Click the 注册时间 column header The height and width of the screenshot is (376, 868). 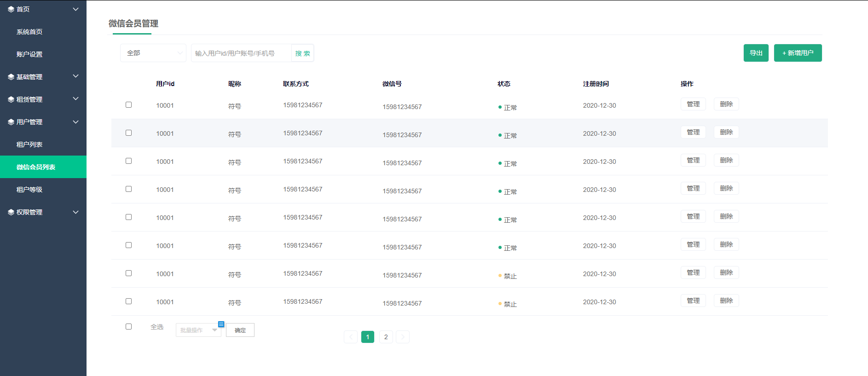point(596,84)
